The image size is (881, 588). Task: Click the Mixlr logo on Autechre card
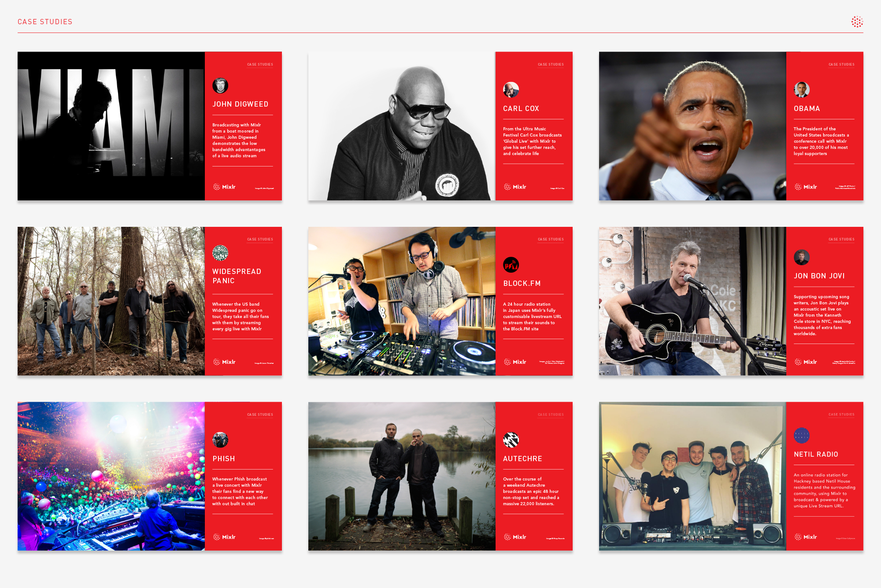pyautogui.click(x=515, y=537)
